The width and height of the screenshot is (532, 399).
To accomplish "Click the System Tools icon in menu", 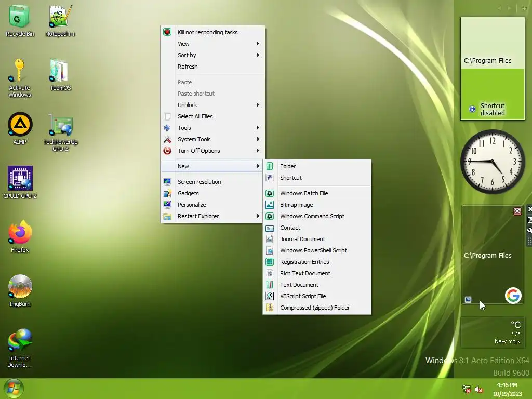I will (167, 139).
